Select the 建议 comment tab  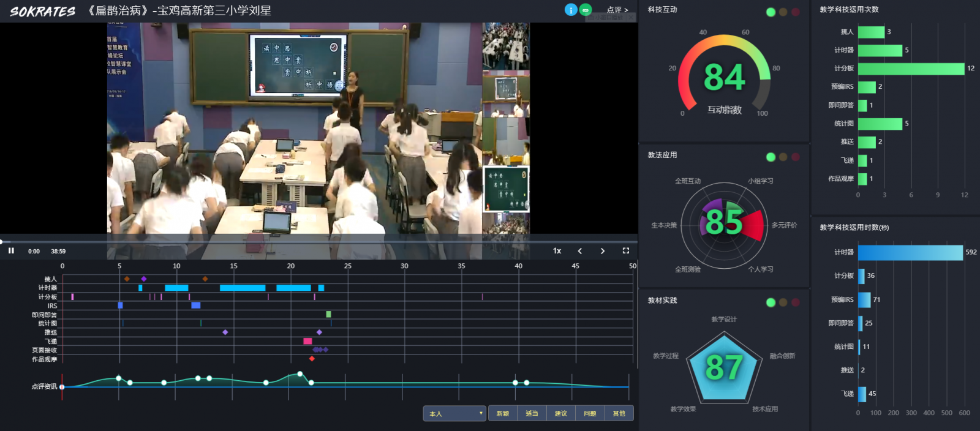560,414
